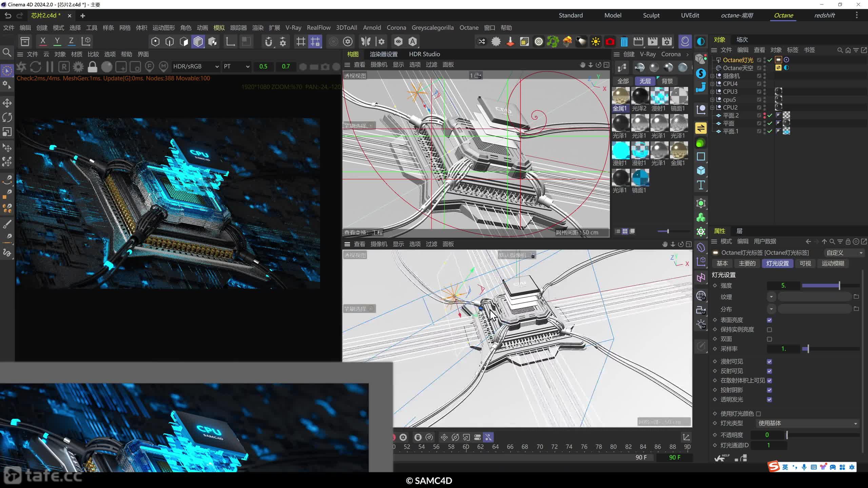Enable the 双面 checkbox

(769, 339)
